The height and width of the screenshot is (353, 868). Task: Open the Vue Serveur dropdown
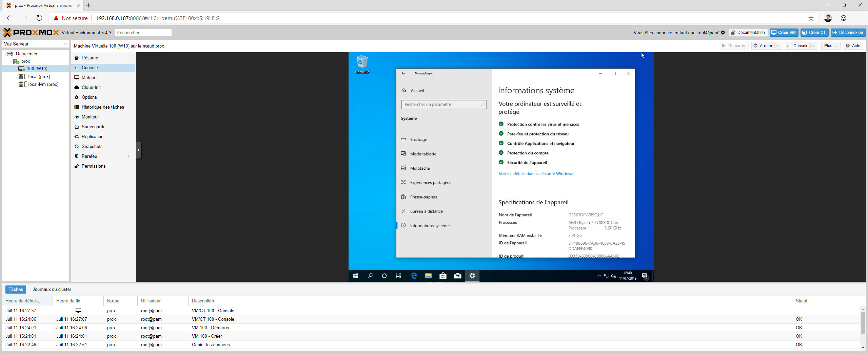coord(36,44)
